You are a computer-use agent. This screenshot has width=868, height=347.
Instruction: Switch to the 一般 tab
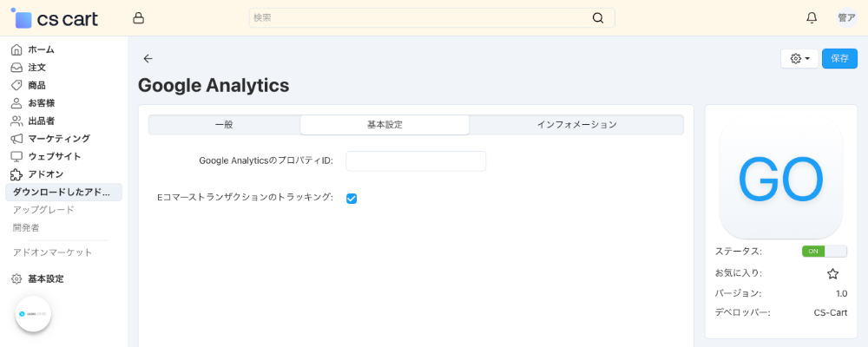click(224, 125)
